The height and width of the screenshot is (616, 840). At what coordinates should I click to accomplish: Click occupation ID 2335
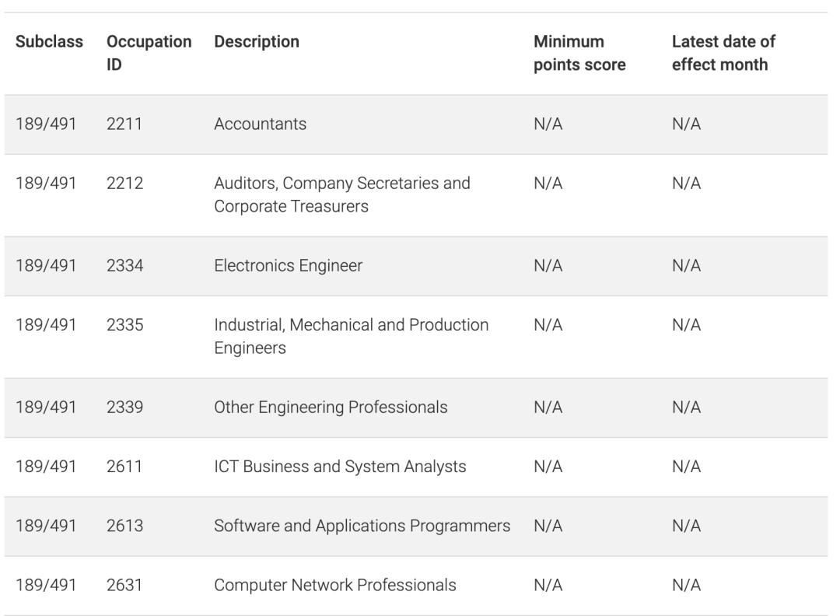pos(124,324)
